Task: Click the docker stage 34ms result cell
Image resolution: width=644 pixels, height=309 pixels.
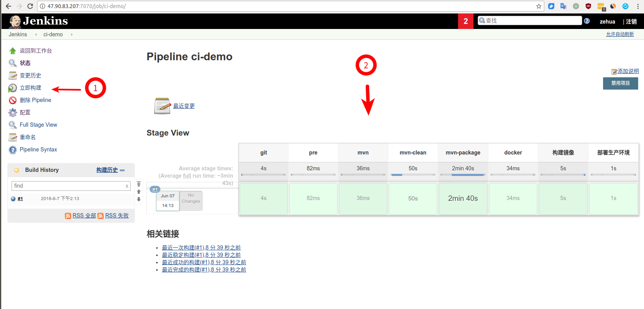Action: 513,199
